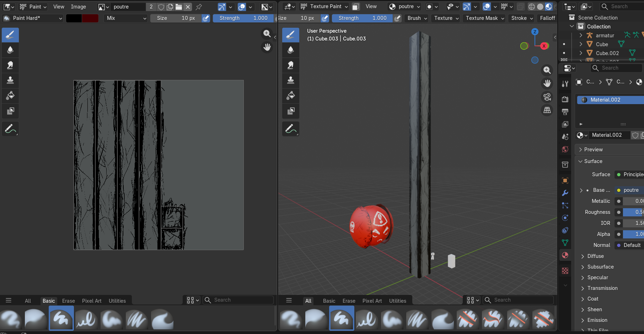Open the World properties tab

tap(565, 149)
